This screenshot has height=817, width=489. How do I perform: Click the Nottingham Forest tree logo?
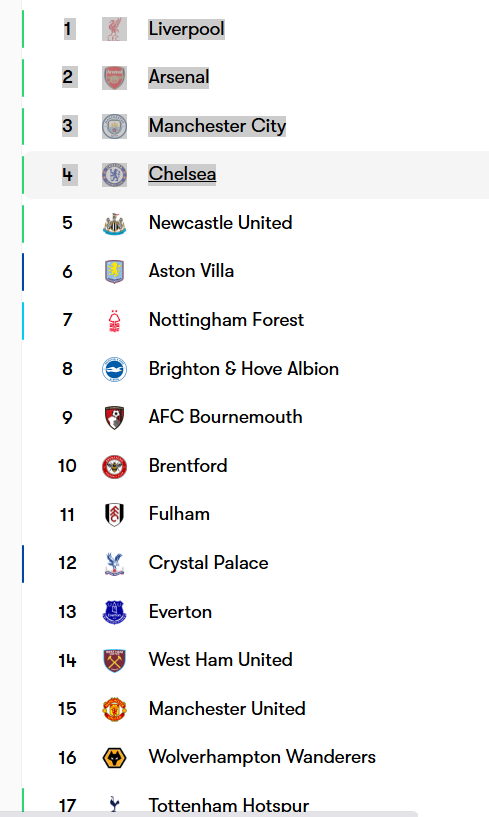pyautogui.click(x=114, y=320)
